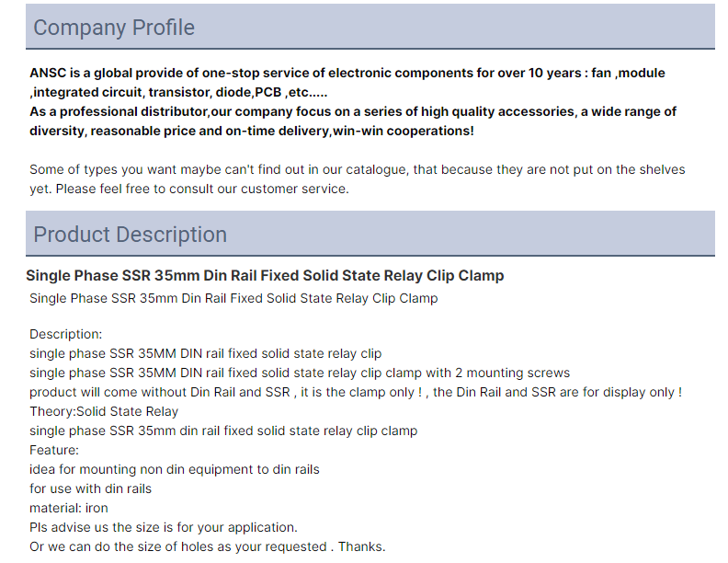Screen dimensions: 728x563
Task: Click "Pls advise us the size" line
Action: (x=164, y=528)
